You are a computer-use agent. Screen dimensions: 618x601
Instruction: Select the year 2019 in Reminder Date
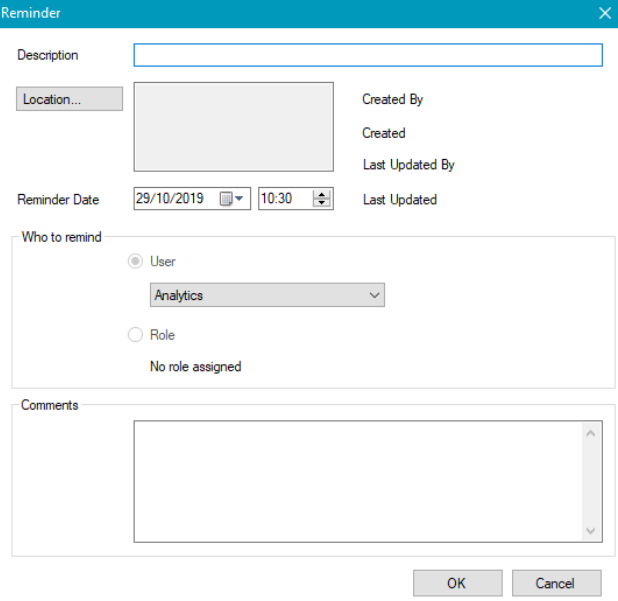tap(190, 199)
